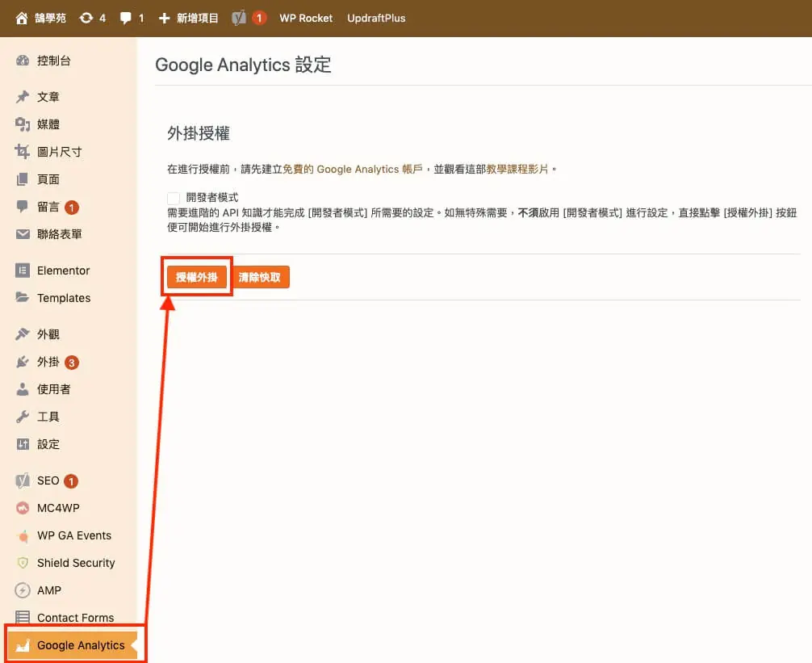Screen dimensions: 812x663
Task: Click the Templates folder icon
Action: pos(23,297)
